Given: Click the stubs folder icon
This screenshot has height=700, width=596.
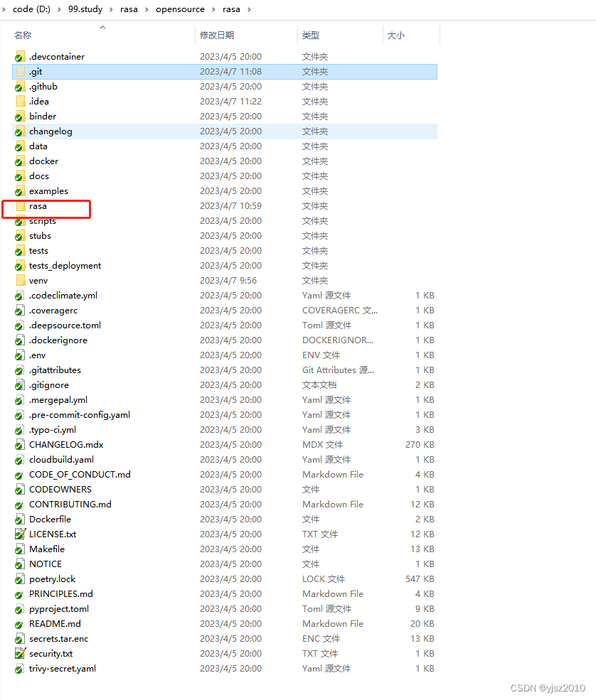Looking at the screenshot, I should (20, 236).
